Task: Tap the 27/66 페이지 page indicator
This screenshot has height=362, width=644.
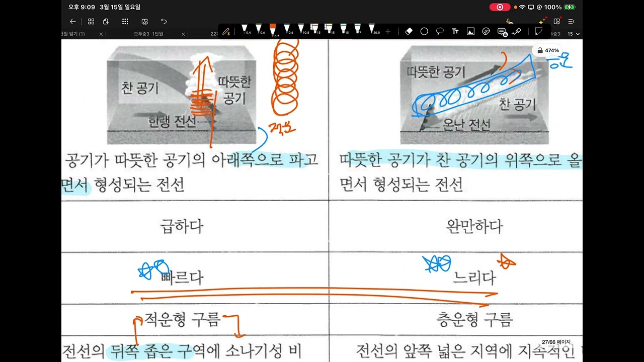Action: pyautogui.click(x=556, y=342)
